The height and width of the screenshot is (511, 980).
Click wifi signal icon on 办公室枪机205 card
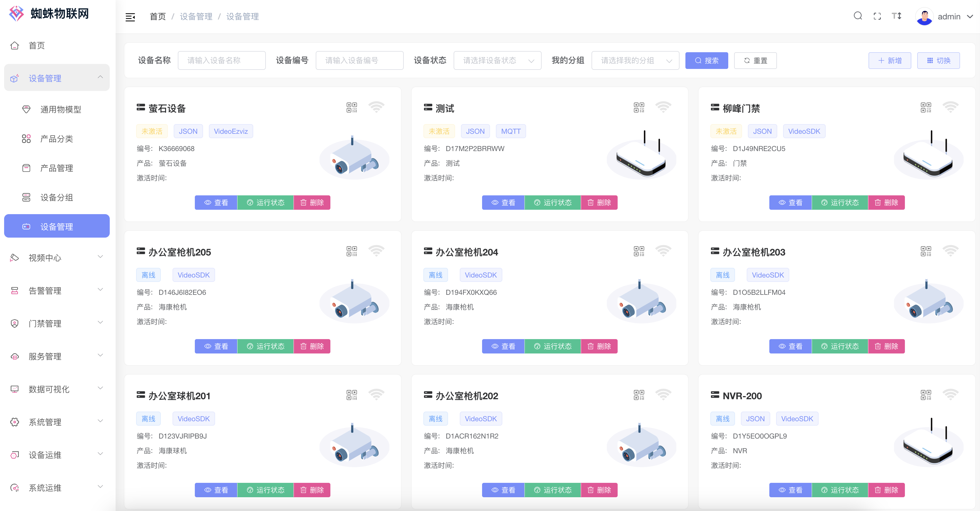[x=376, y=251]
